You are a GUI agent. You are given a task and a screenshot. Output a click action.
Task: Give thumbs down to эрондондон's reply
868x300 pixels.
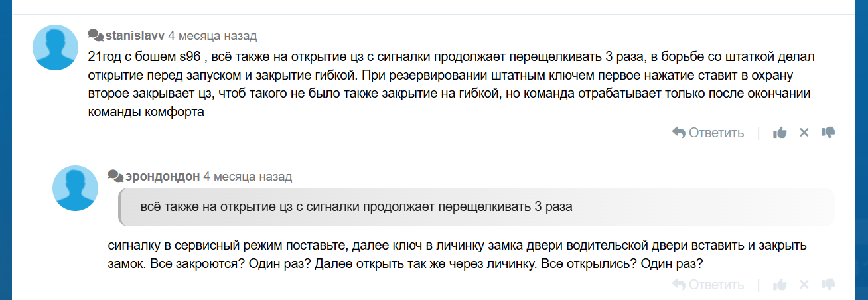click(828, 285)
